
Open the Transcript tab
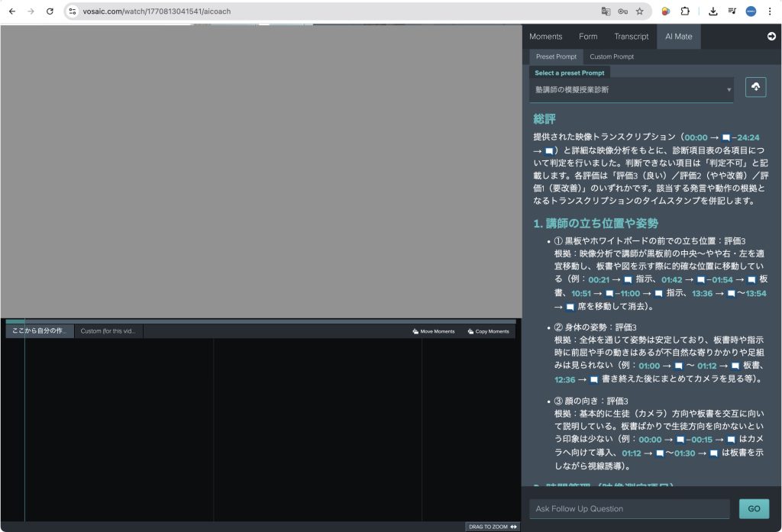pyautogui.click(x=631, y=37)
